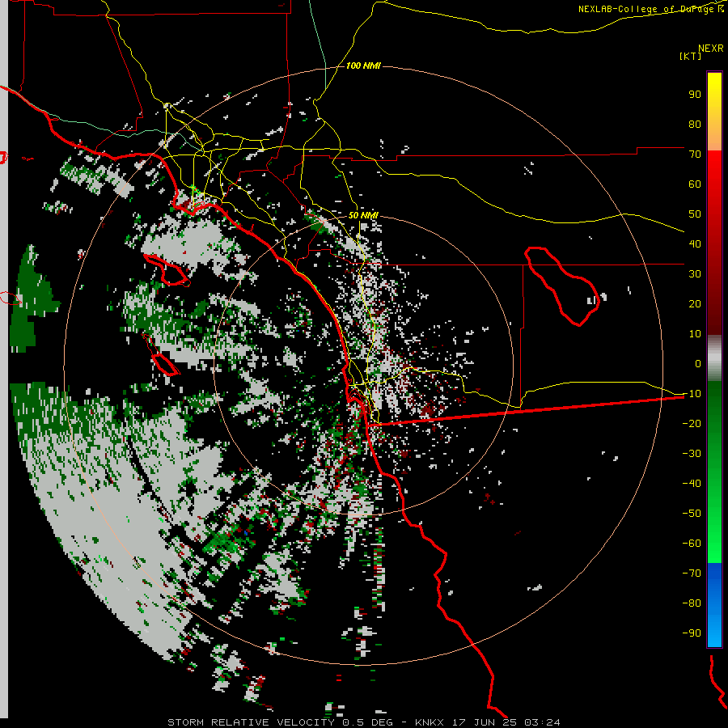Click the NEXR label above the colorbar

711,49
